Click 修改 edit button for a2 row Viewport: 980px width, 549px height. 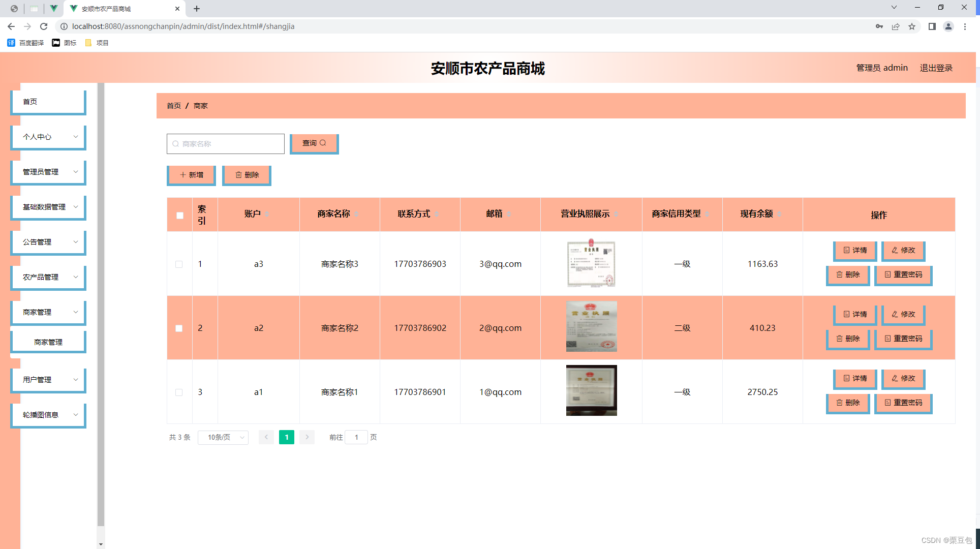tap(903, 314)
